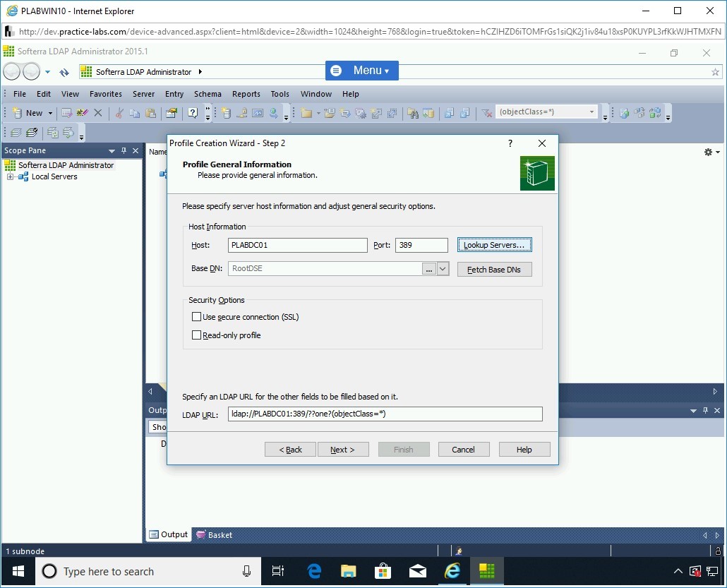Open the objectClass filter dropdown
The image size is (727, 588).
tap(591, 112)
